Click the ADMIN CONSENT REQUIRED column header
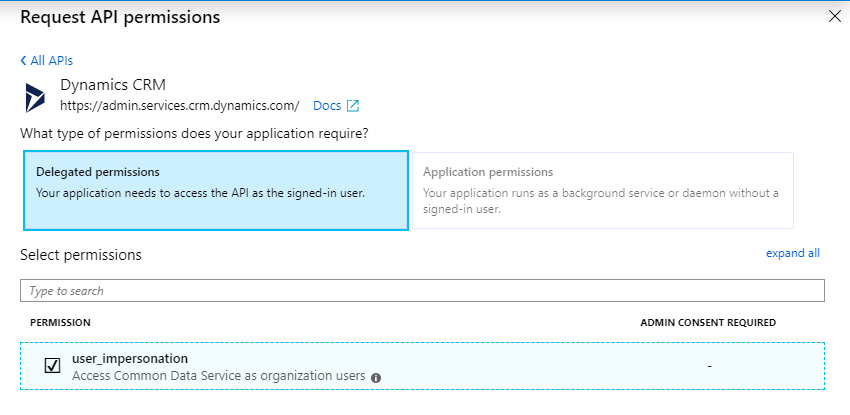Screen dimensions: 850x415 pyautogui.click(x=708, y=323)
